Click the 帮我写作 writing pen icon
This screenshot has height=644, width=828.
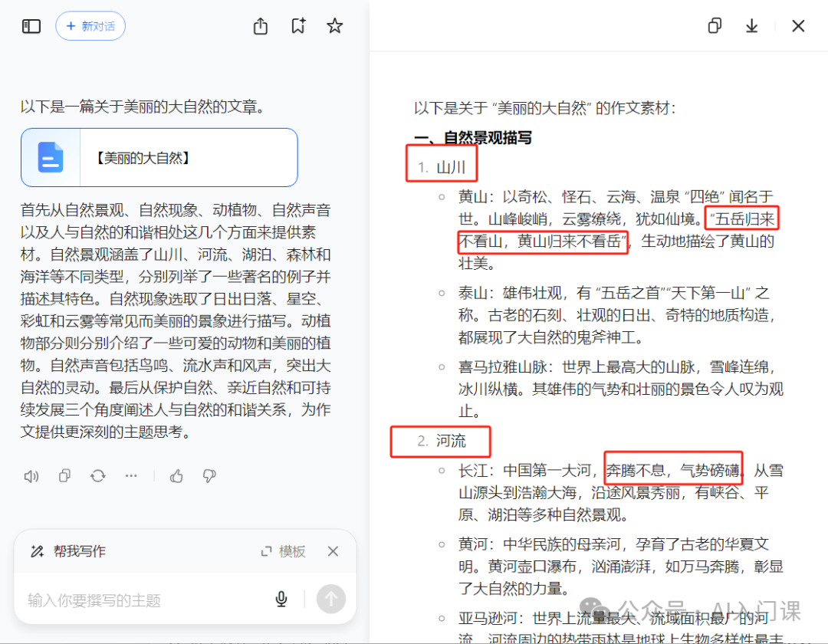coord(37,552)
